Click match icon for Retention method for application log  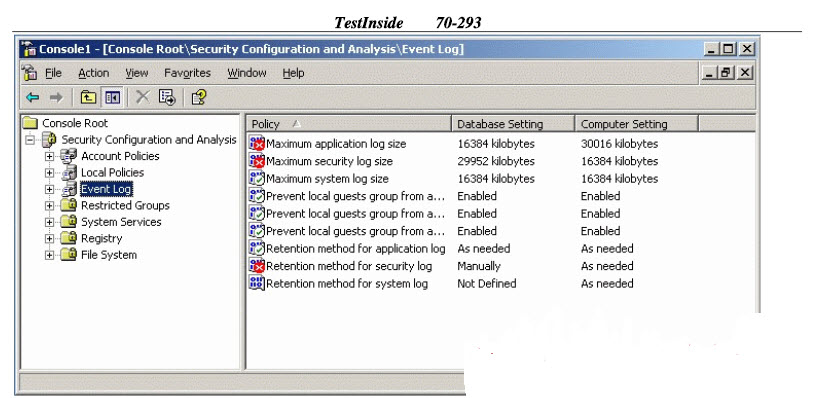[257, 248]
